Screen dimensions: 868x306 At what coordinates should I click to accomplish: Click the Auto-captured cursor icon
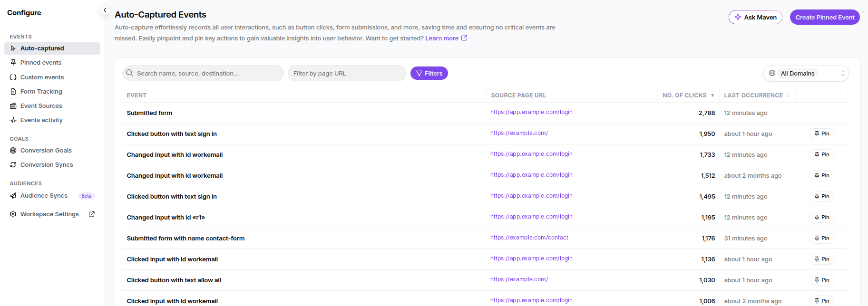tap(13, 48)
